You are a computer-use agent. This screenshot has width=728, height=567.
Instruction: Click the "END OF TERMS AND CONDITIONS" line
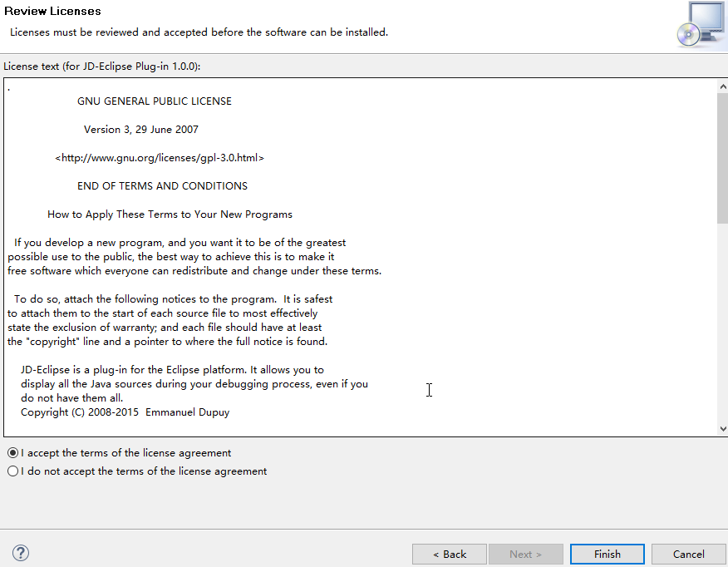[x=162, y=185]
